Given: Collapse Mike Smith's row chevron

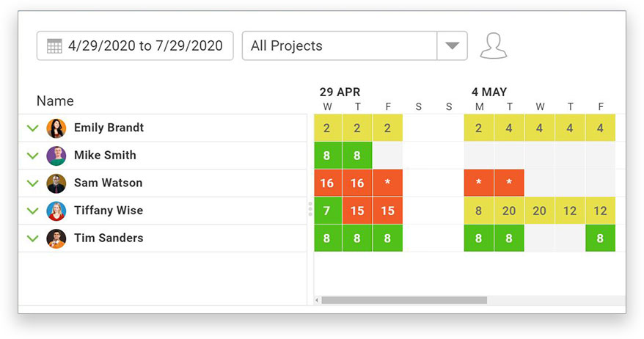Looking at the screenshot, I should coord(32,156).
